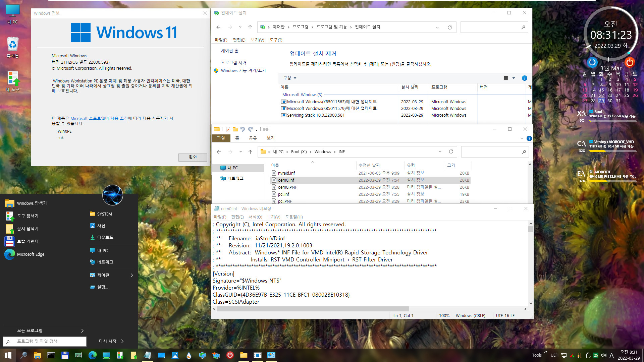Open Microsoft 소프트웨어 사용 조건 link
Screen dimensions: 644x362
tap(99, 118)
